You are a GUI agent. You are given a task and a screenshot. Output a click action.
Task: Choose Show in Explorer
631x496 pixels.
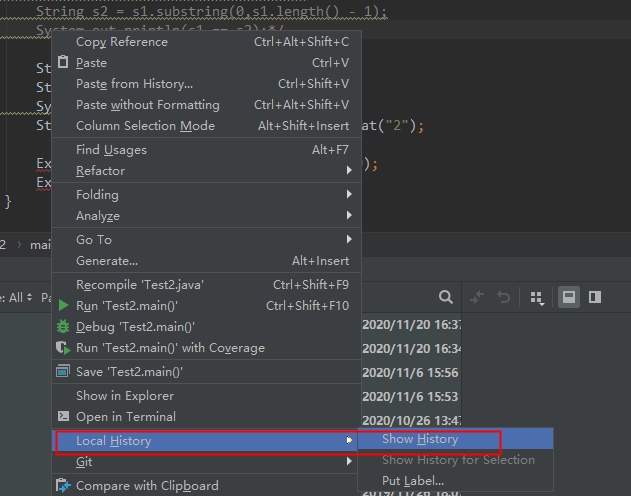coord(206,396)
